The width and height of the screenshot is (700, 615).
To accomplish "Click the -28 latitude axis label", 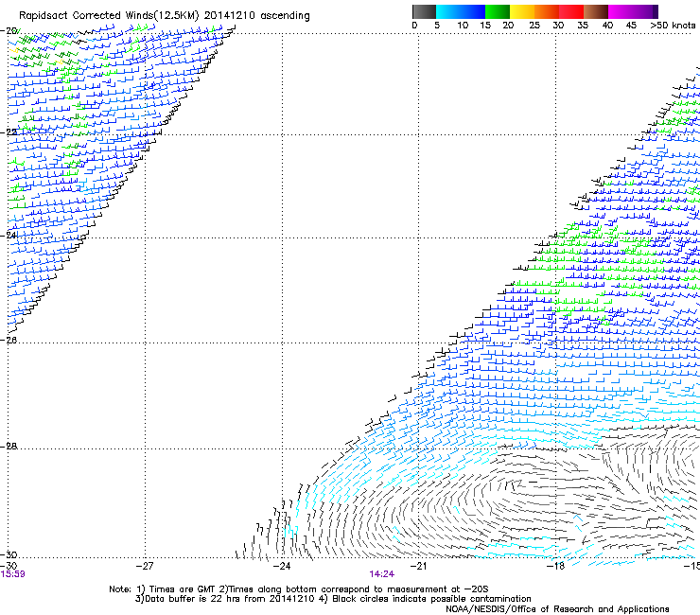I will (9, 447).
